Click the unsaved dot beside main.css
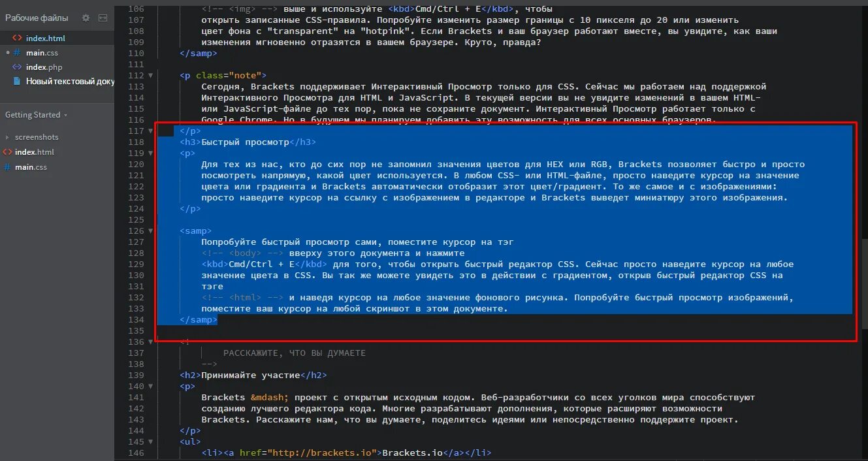Image resolution: width=868 pixels, height=461 pixels. [7, 52]
